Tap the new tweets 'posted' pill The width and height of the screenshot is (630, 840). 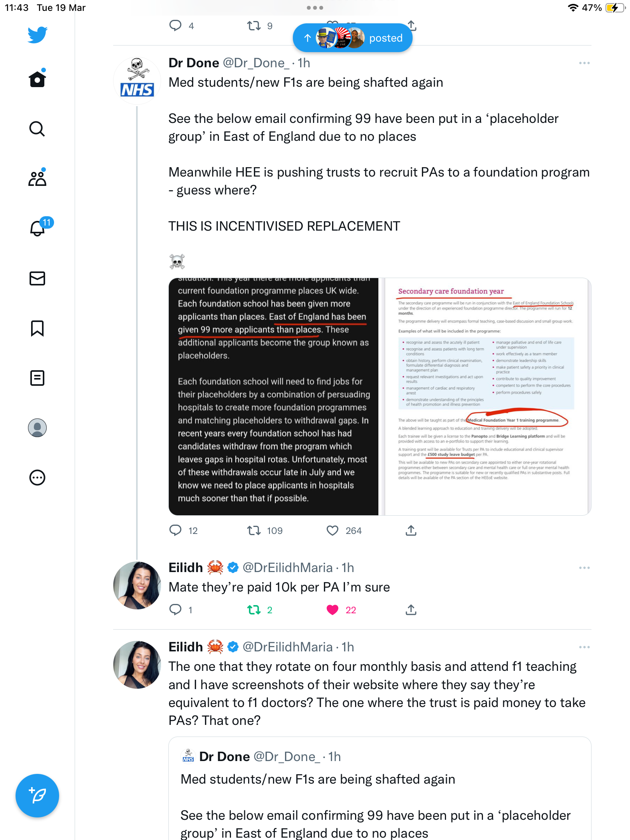point(353,38)
